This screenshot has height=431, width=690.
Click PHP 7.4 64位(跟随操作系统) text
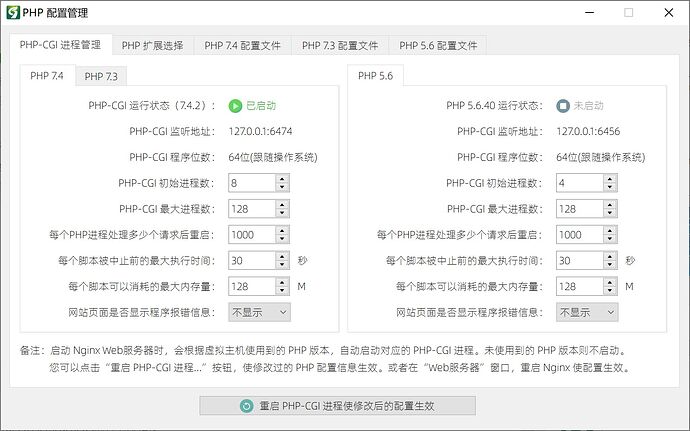point(273,157)
